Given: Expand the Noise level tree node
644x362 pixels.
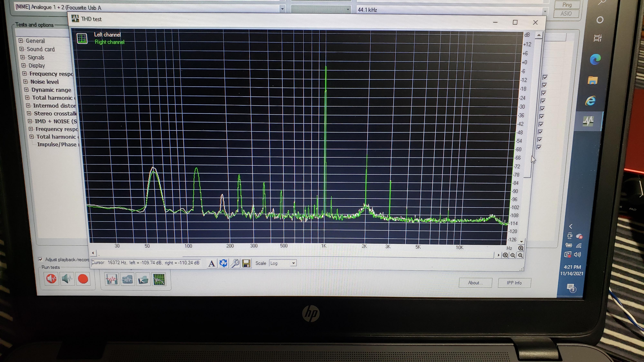Looking at the screenshot, I should pyautogui.click(x=25, y=82).
